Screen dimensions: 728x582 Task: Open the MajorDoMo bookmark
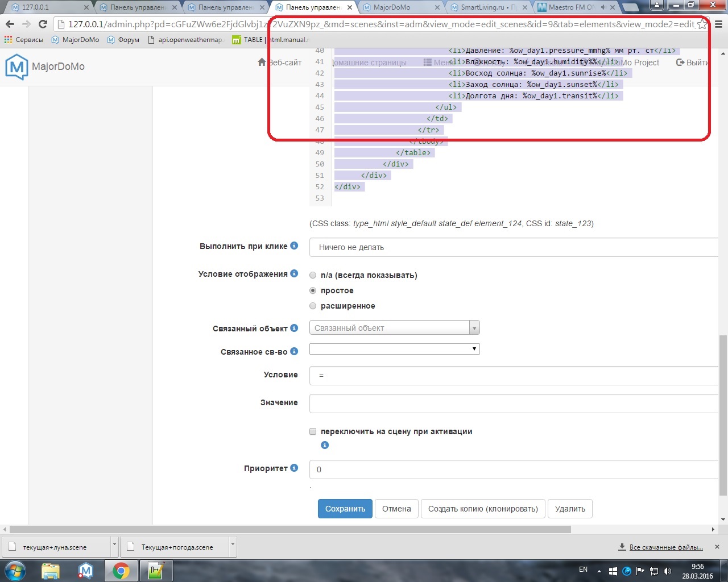tap(75, 40)
